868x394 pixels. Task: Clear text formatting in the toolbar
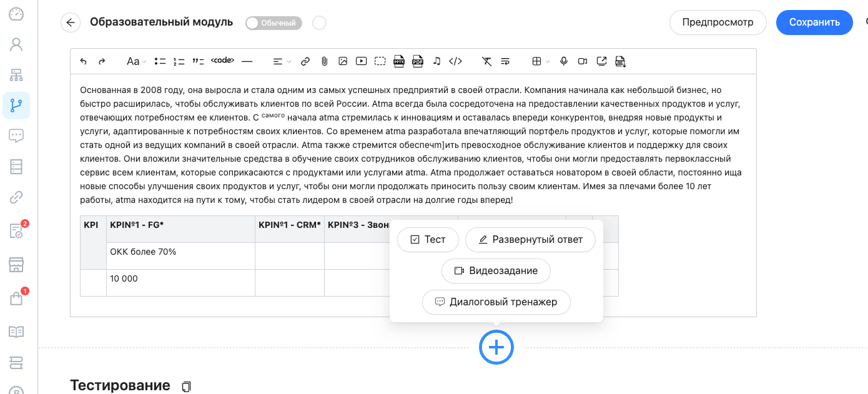pyautogui.click(x=486, y=61)
